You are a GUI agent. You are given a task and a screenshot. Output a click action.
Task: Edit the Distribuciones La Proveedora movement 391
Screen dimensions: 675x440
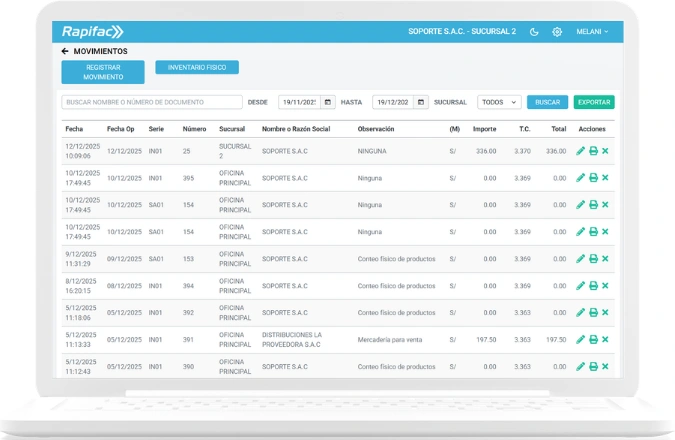pos(580,340)
